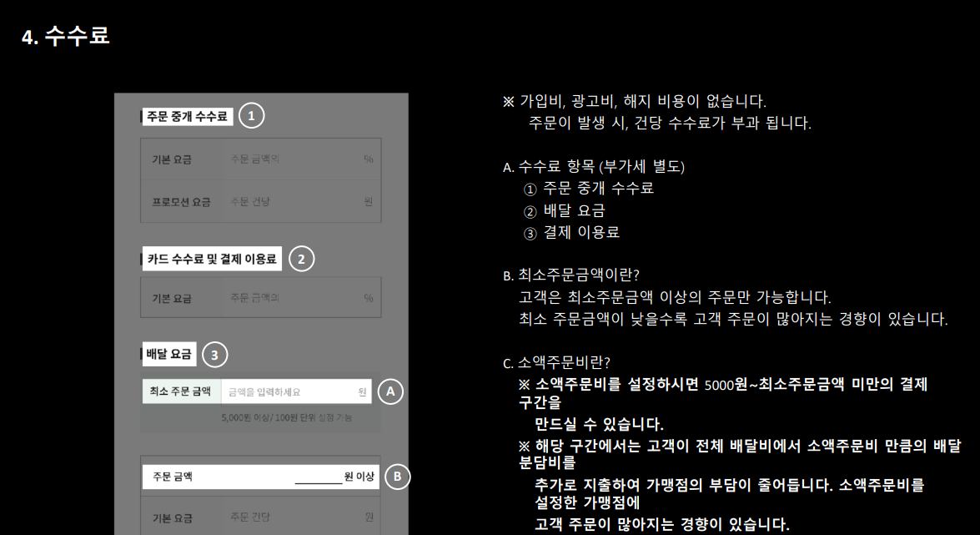Select the 카드 수수료 및 결제 이용료 header

click(x=211, y=259)
